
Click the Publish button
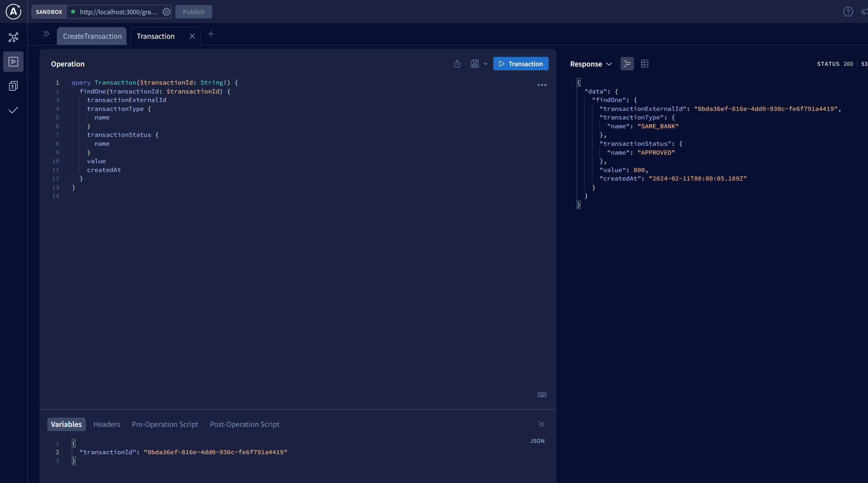coord(194,11)
